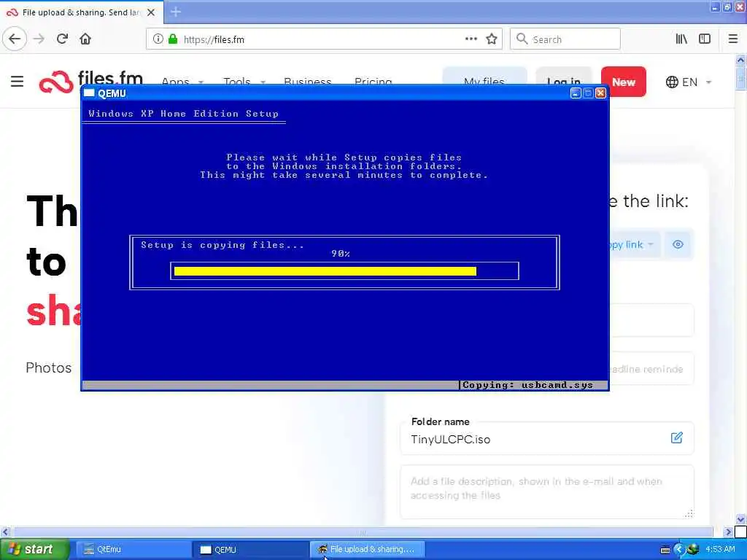Click the horizontal scrollbar left arrow
747x560 pixels.
coord(5,532)
